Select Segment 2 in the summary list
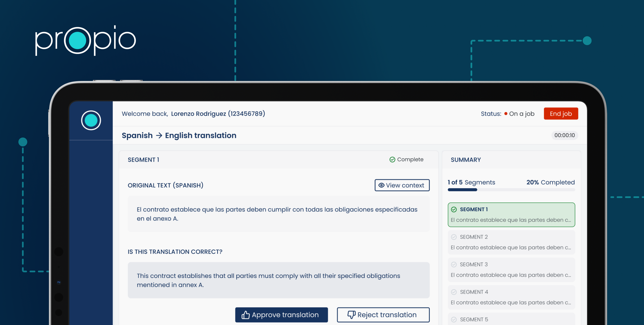644x325 pixels. [511, 242]
